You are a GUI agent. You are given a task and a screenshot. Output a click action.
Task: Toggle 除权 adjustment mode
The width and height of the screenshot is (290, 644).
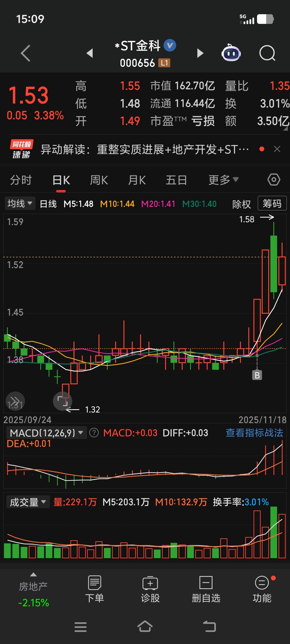[241, 204]
